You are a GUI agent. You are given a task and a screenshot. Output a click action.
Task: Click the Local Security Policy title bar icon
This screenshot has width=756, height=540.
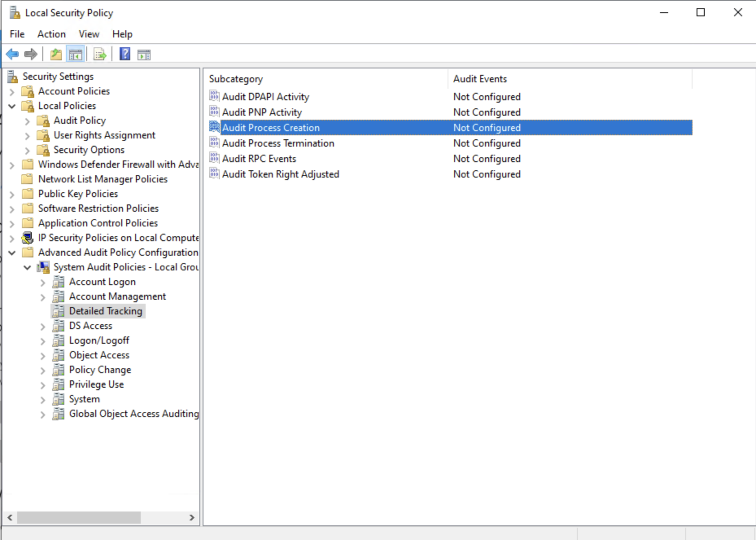tap(15, 12)
